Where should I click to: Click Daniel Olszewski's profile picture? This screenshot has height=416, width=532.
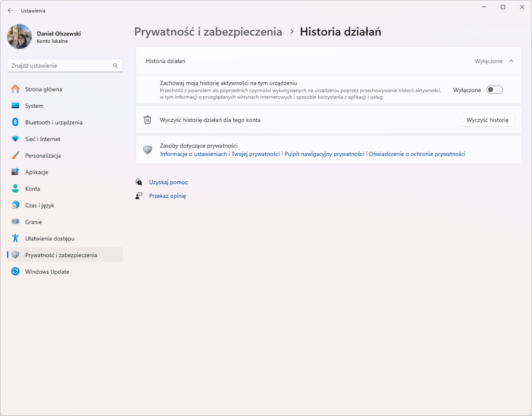19,36
